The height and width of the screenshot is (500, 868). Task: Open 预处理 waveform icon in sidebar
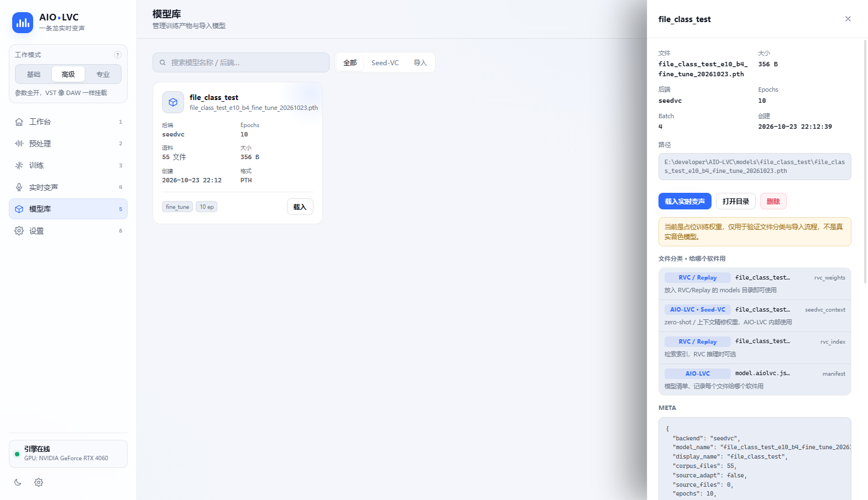19,144
